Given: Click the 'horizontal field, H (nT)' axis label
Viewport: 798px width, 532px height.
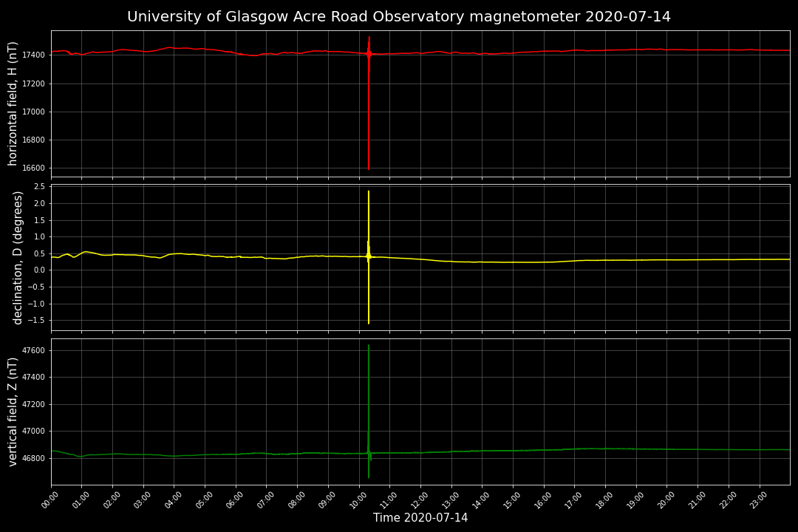Looking at the screenshot, I should point(13,104).
